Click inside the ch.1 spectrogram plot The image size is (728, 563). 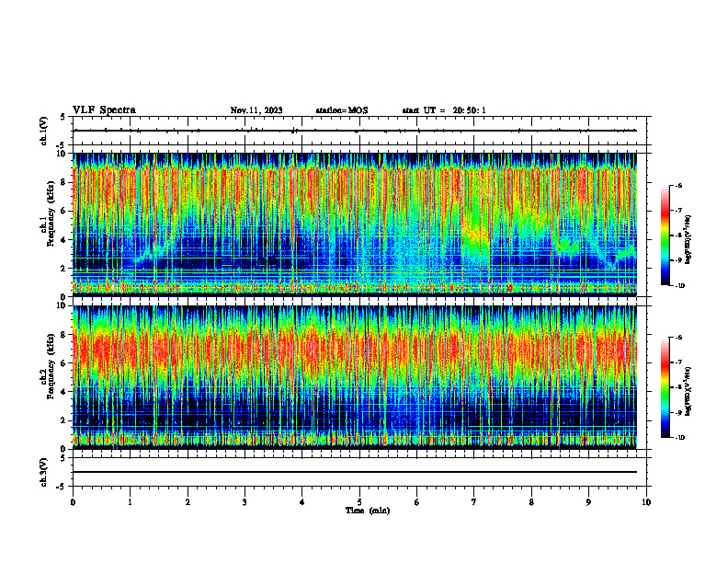[x=354, y=224]
